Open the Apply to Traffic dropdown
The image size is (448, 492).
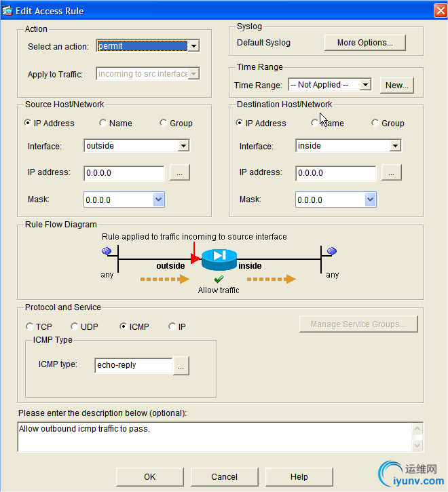click(193, 74)
